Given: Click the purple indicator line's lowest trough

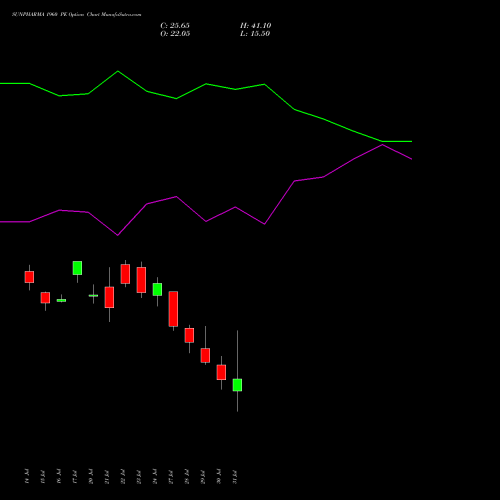Looking at the screenshot, I should (117, 235).
